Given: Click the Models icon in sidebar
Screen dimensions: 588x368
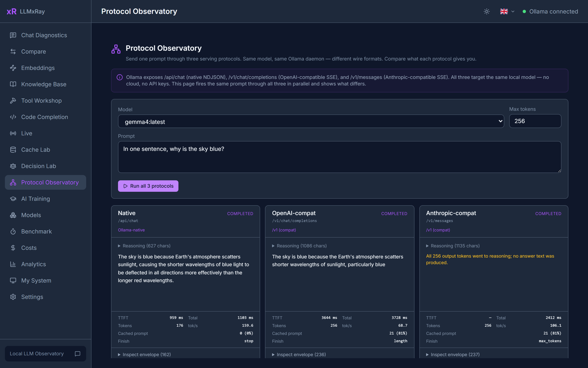Looking at the screenshot, I should [x=13, y=215].
